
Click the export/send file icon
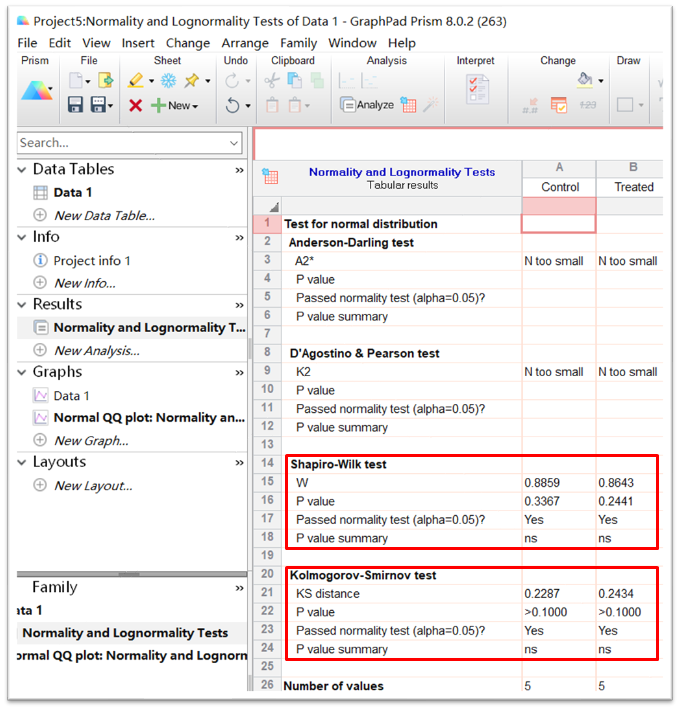tap(105, 81)
